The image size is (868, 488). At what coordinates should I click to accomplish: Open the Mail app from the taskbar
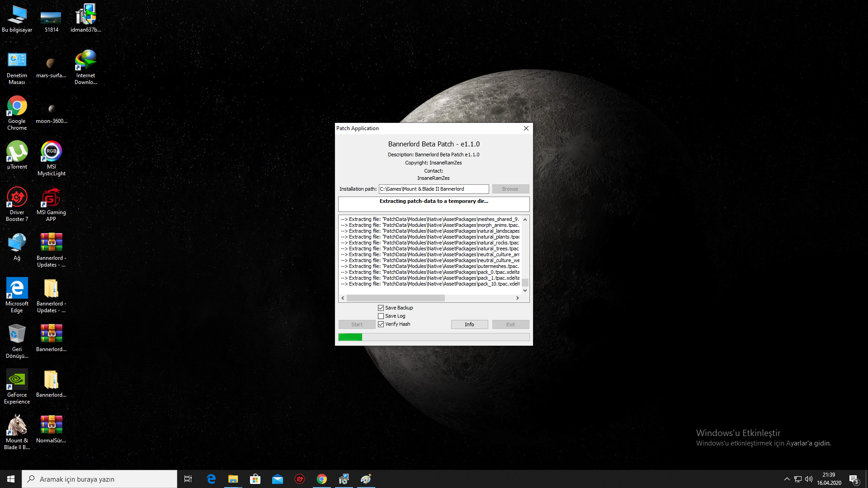278,479
